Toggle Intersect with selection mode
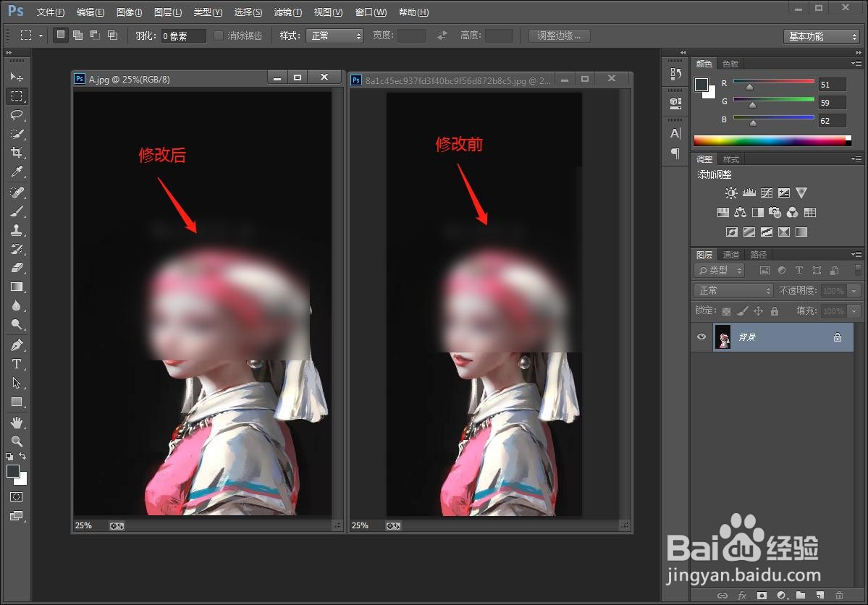Screen dimensions: 868x605 (x=112, y=35)
